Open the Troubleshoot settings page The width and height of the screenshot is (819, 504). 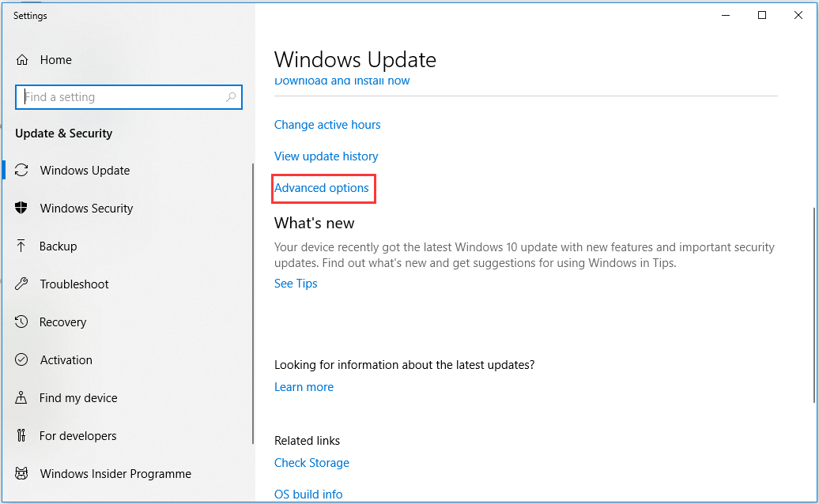tap(74, 284)
